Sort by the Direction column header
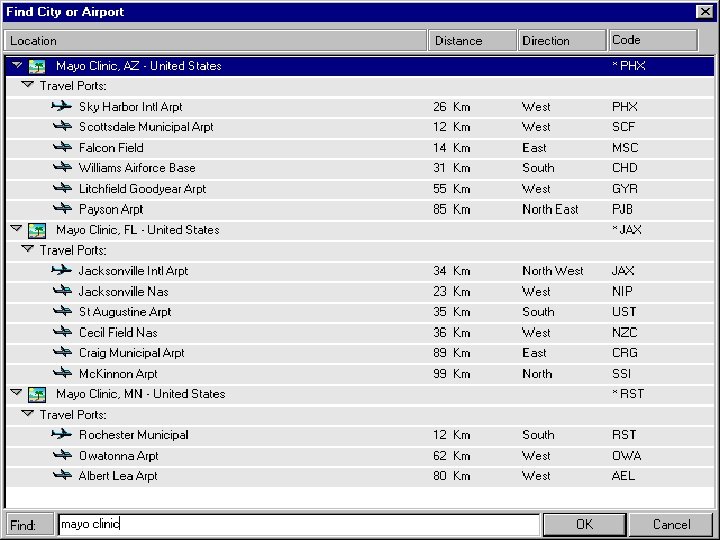 coord(562,40)
